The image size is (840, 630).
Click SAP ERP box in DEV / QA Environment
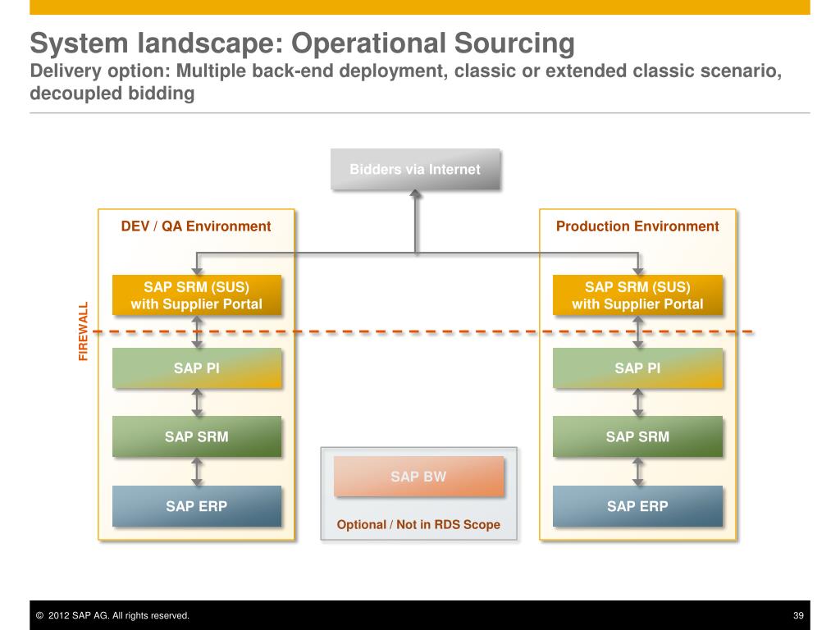point(197,506)
